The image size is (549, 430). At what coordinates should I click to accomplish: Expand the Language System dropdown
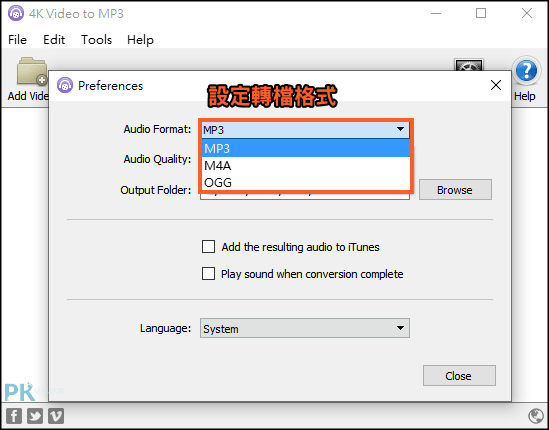point(305,328)
